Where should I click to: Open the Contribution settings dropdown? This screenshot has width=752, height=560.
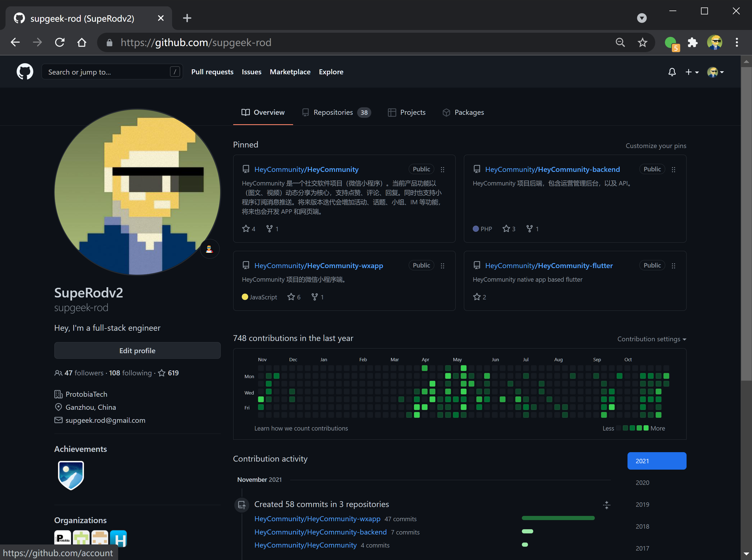tap(651, 339)
